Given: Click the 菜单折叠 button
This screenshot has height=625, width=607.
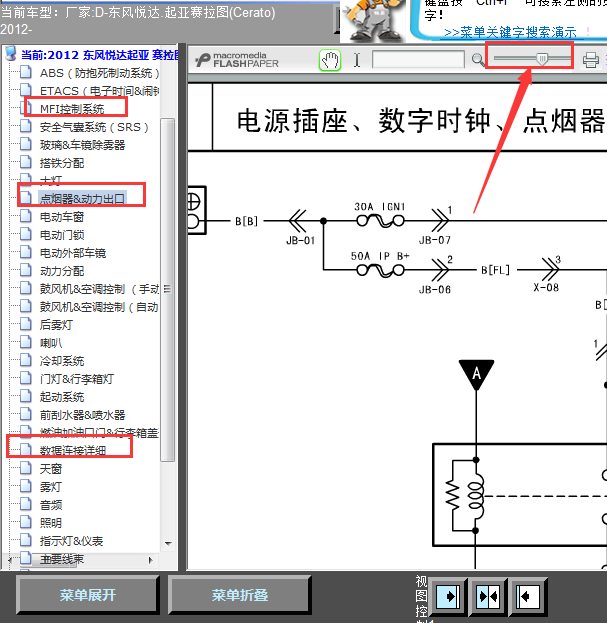Looking at the screenshot, I should coord(240,595).
